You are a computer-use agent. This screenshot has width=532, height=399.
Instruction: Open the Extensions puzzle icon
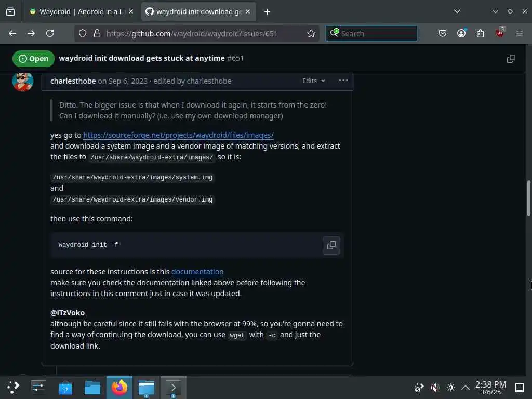[x=480, y=33]
